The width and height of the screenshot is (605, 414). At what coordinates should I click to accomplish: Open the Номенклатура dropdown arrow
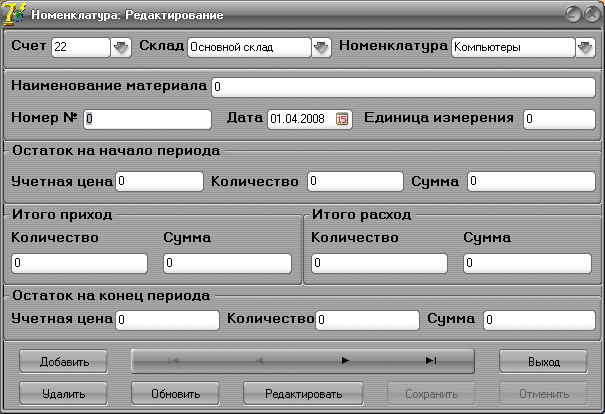(585, 47)
